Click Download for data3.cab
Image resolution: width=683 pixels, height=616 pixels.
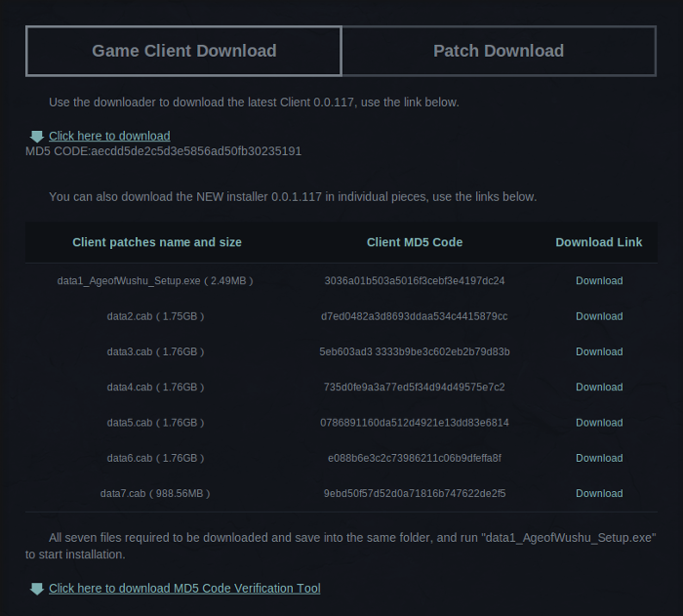[599, 351]
